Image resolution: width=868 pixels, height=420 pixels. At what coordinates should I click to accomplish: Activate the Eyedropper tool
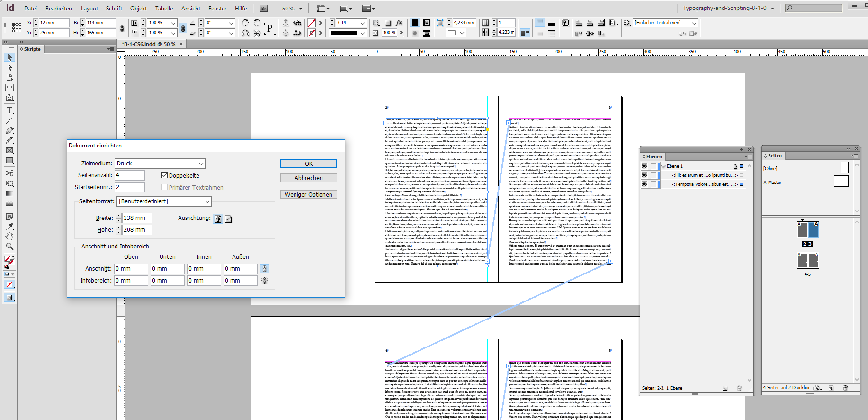click(9, 227)
